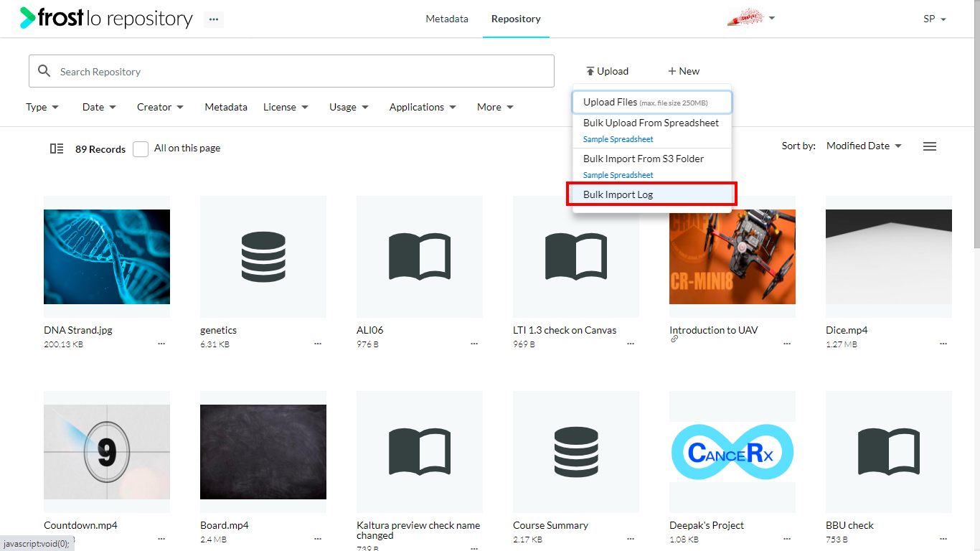The height and width of the screenshot is (551, 980).
Task: Open the three-dot menu for ALI06
Action: [474, 344]
